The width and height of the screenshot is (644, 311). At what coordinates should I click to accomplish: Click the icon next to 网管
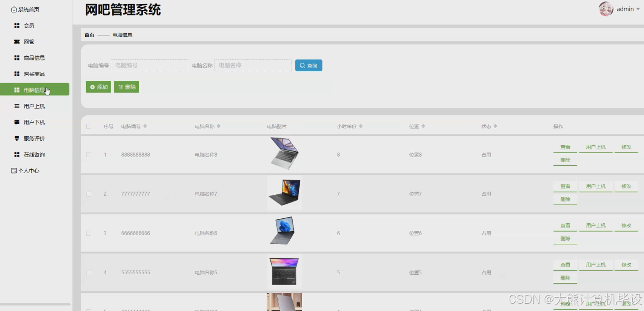(17, 42)
